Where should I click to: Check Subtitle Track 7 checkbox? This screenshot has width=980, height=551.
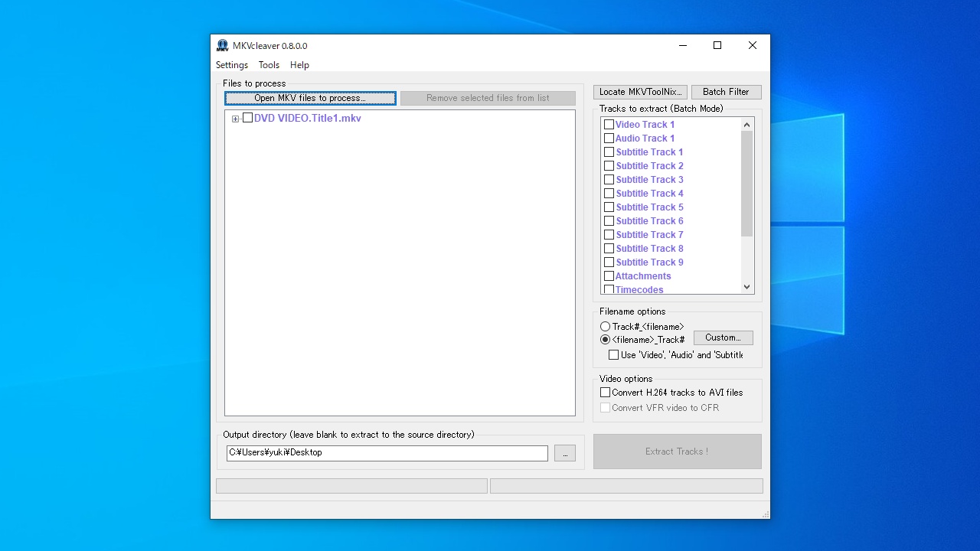pyautogui.click(x=609, y=235)
